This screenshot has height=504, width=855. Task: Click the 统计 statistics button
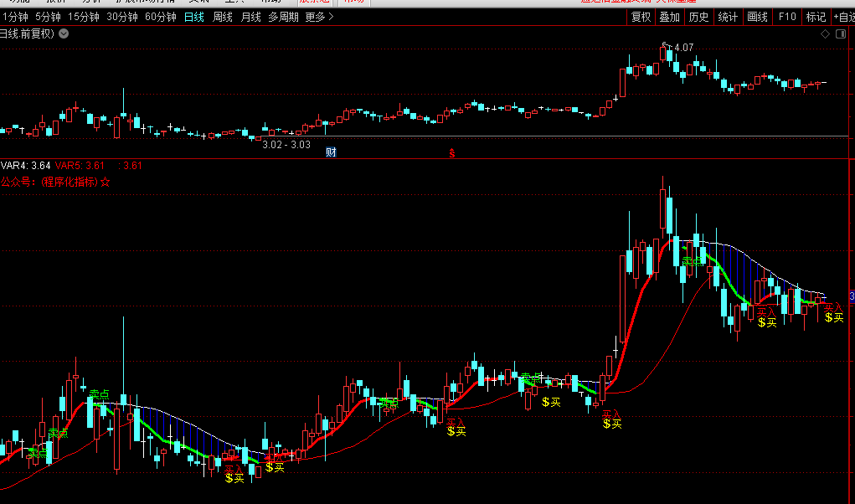[x=728, y=17]
